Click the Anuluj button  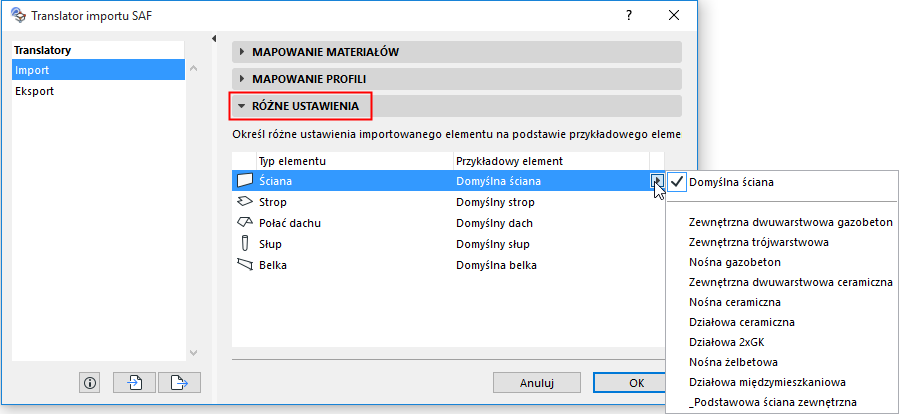point(537,383)
